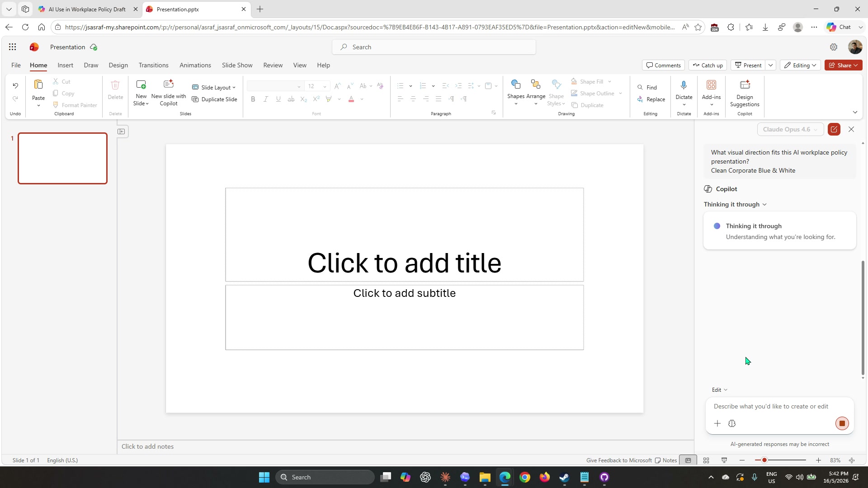The image size is (868, 488).
Task: Open the Add-ins icon
Action: click(711, 85)
